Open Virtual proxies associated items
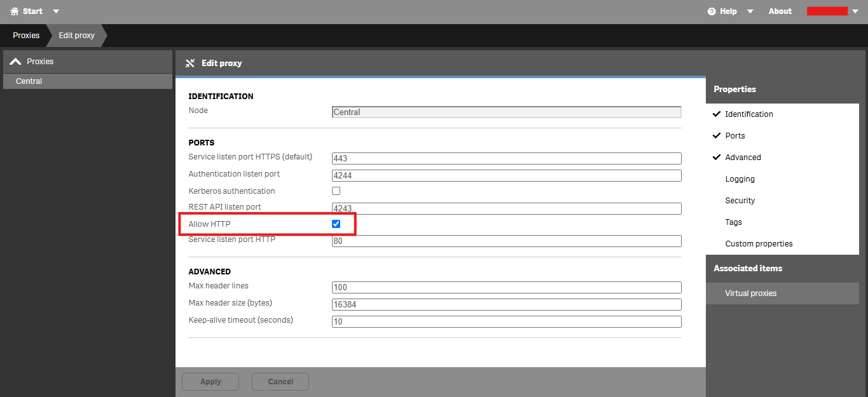868x397 pixels. [x=750, y=293]
